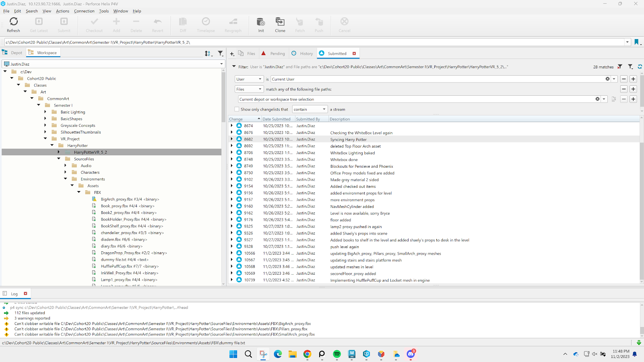Open the File menu

click(6, 11)
